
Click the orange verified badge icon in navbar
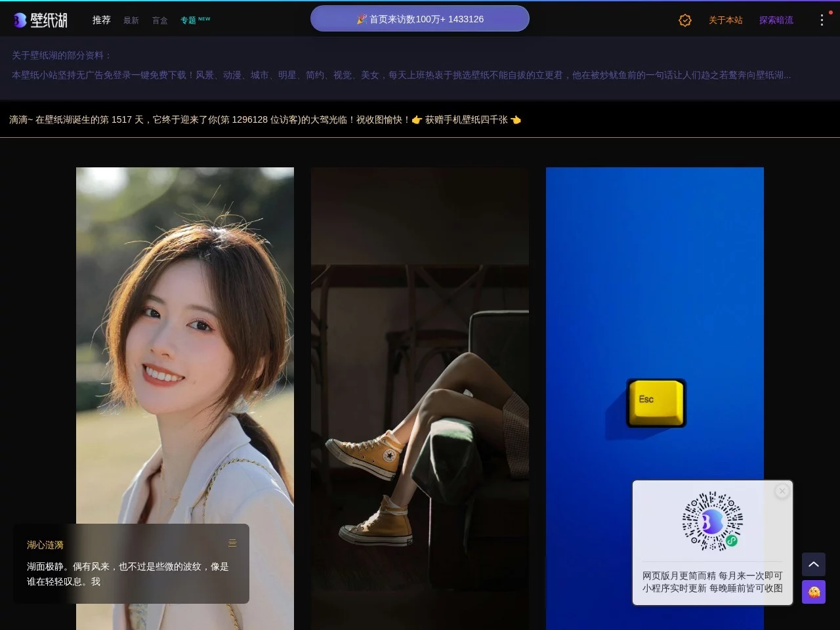tap(685, 20)
